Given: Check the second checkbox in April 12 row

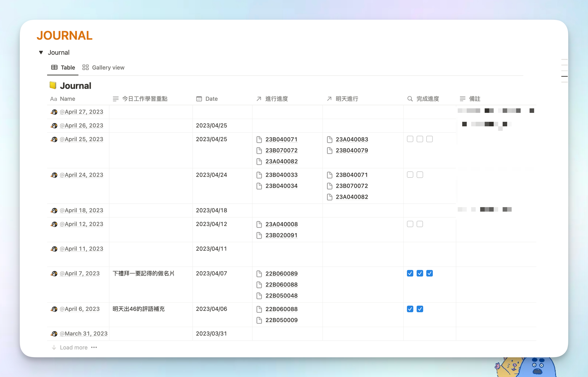Looking at the screenshot, I should coord(420,224).
